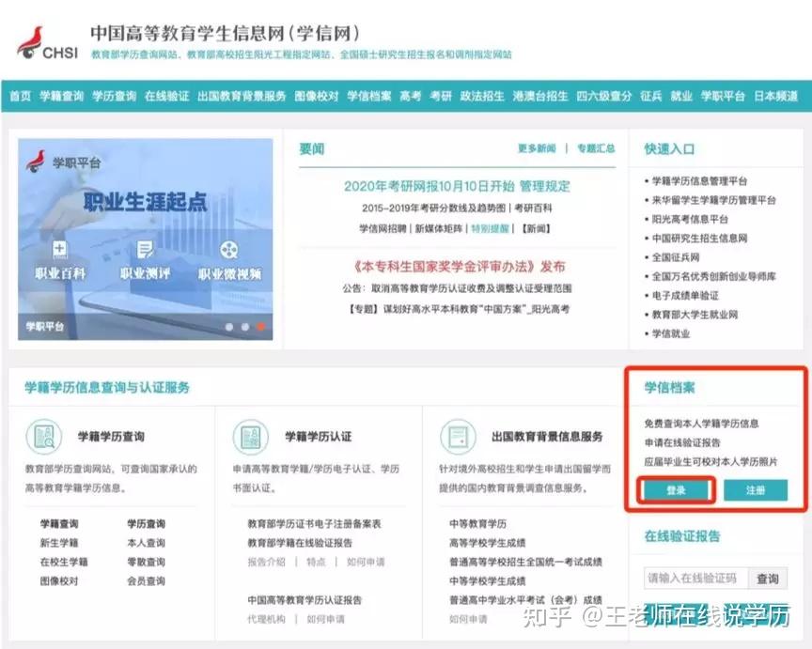Screen dimensions: 812x649
Task: Select the orange third carousel dot
Action: pos(260,327)
